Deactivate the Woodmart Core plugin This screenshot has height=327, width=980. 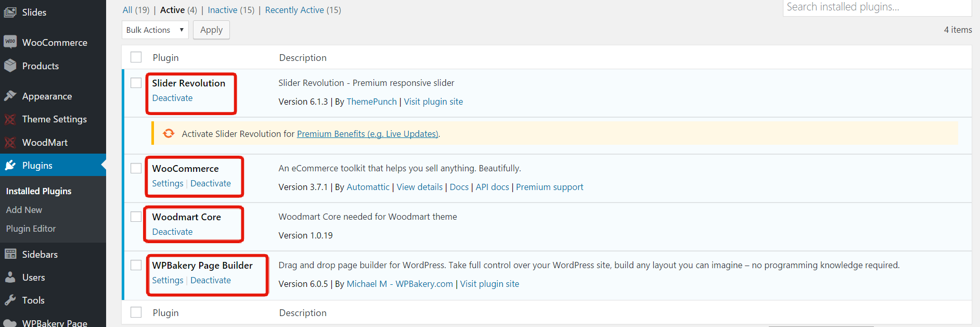[172, 232]
